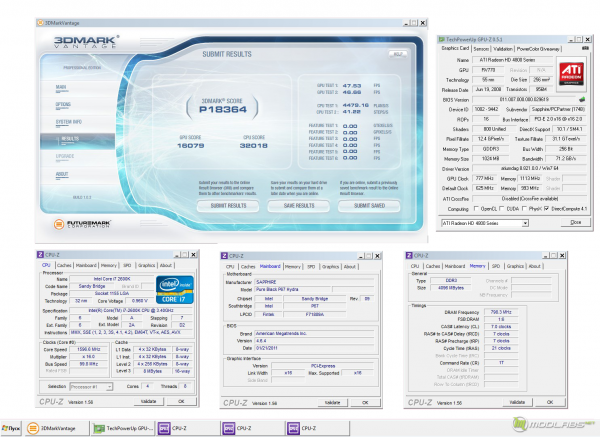Select the Graphics Card tab in GPU-Z
This screenshot has width=600, height=437.
(x=455, y=48)
